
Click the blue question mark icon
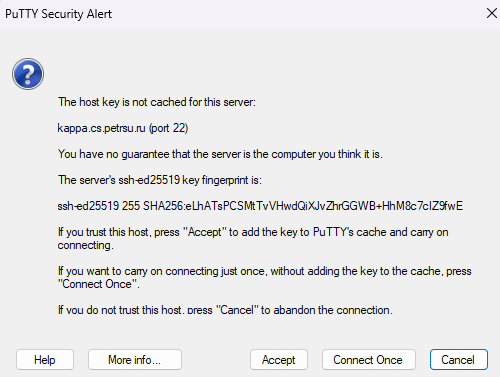tap(28, 74)
